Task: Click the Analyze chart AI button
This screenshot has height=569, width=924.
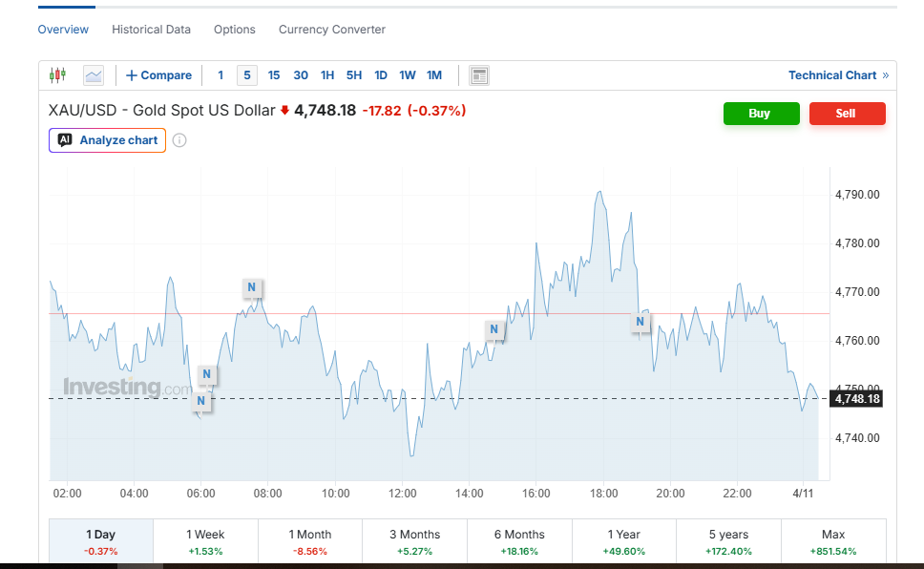Action: pos(108,140)
